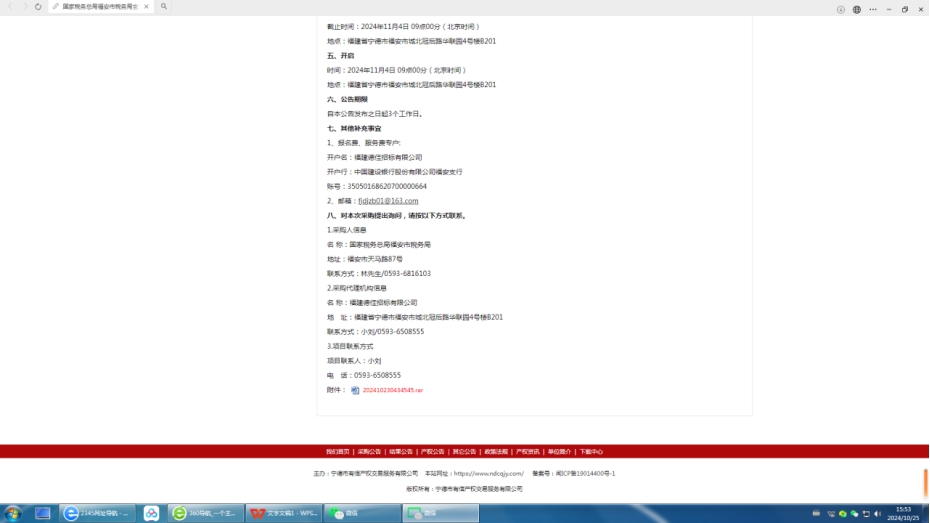Click the WeChat icon in system tray
This screenshot has height=523, width=930.
tap(854, 514)
